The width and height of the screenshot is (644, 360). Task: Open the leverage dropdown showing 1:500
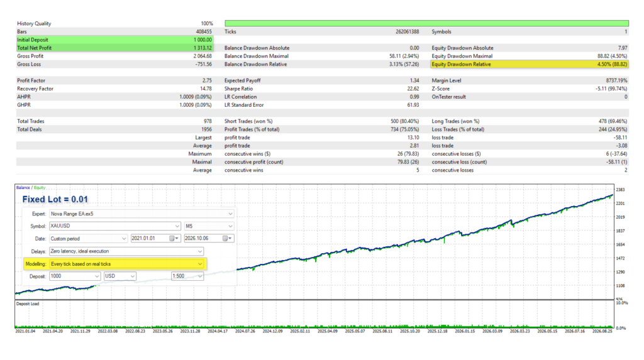point(187,276)
